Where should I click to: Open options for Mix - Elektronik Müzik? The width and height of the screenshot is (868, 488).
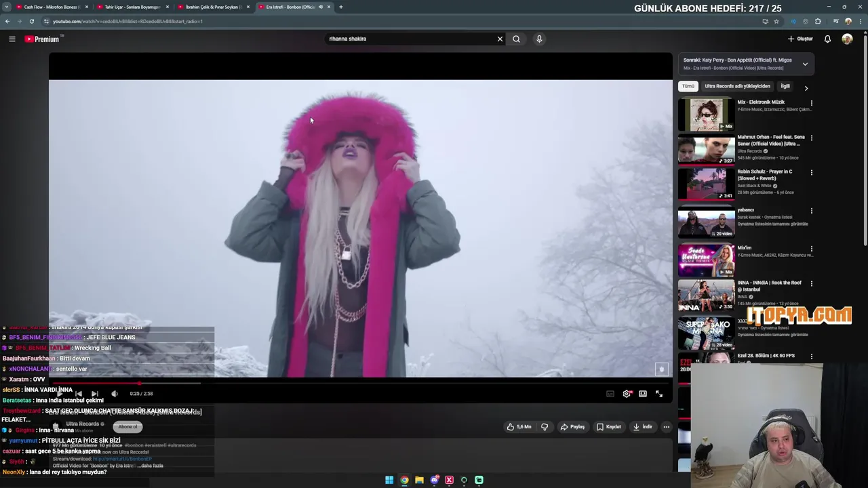coord(812,104)
